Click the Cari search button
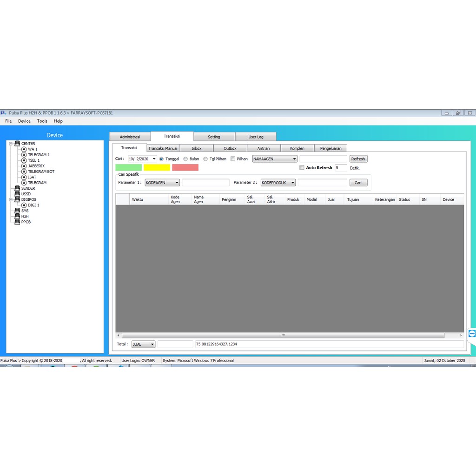This screenshot has width=476, height=476. [x=358, y=182]
